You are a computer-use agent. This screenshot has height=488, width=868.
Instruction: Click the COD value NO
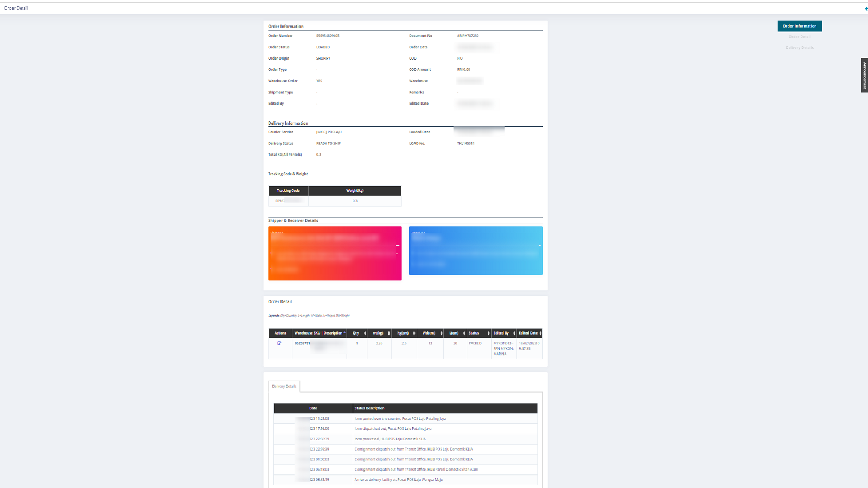pyautogui.click(x=459, y=59)
